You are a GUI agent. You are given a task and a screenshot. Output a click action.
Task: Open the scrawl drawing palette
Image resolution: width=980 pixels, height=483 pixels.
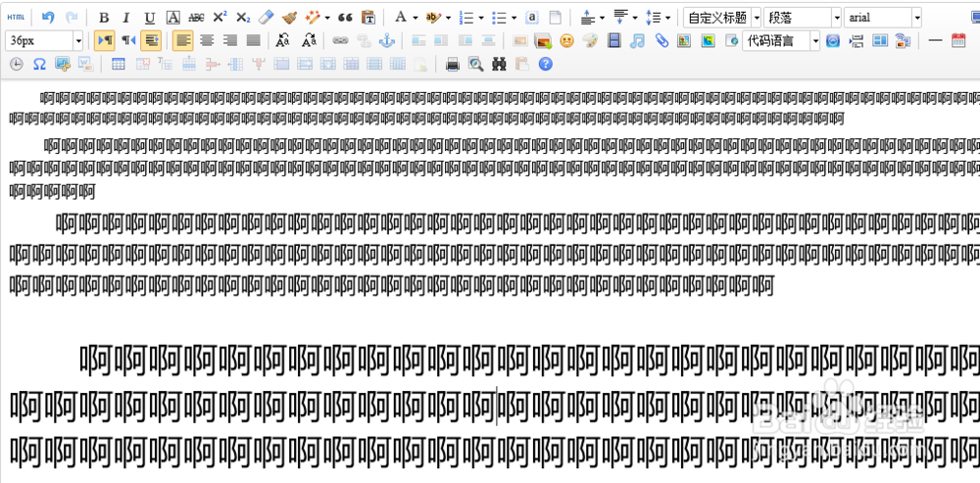[x=590, y=40]
